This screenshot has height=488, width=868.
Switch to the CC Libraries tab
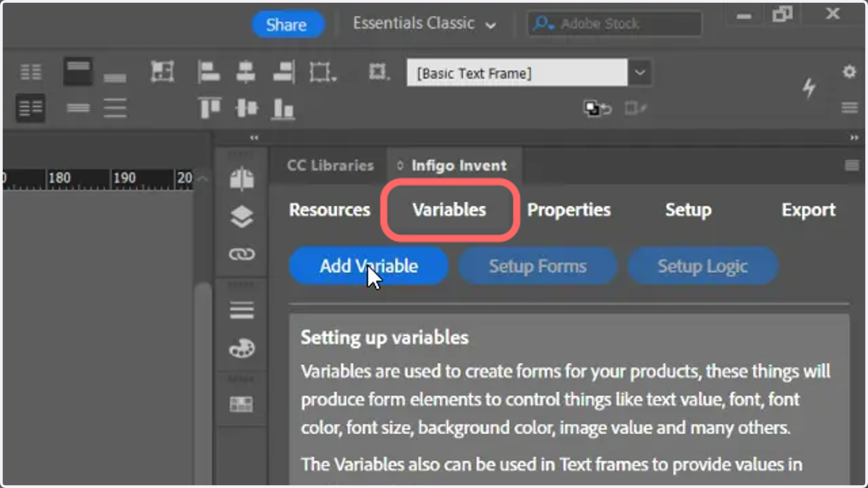pyautogui.click(x=330, y=166)
